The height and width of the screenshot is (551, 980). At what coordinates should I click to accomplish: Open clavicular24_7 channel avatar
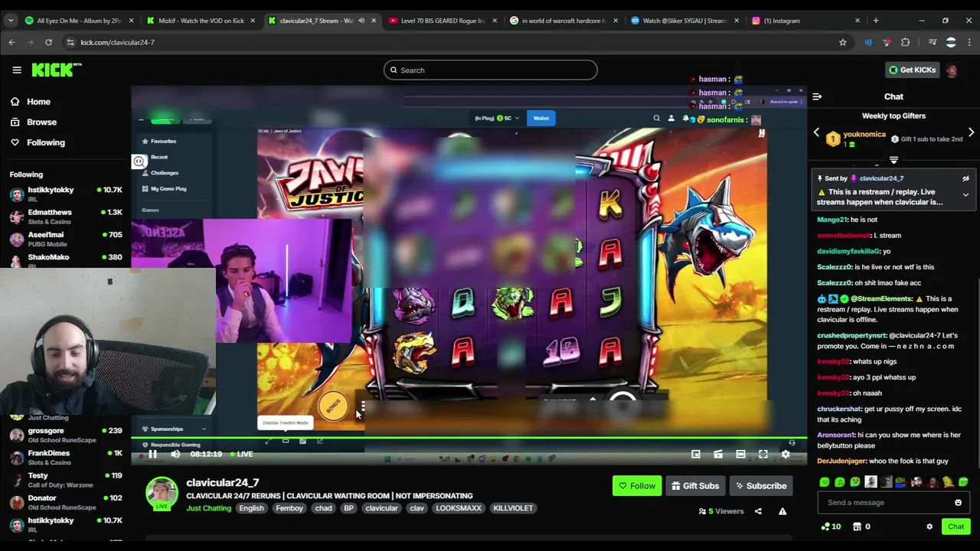(x=162, y=494)
